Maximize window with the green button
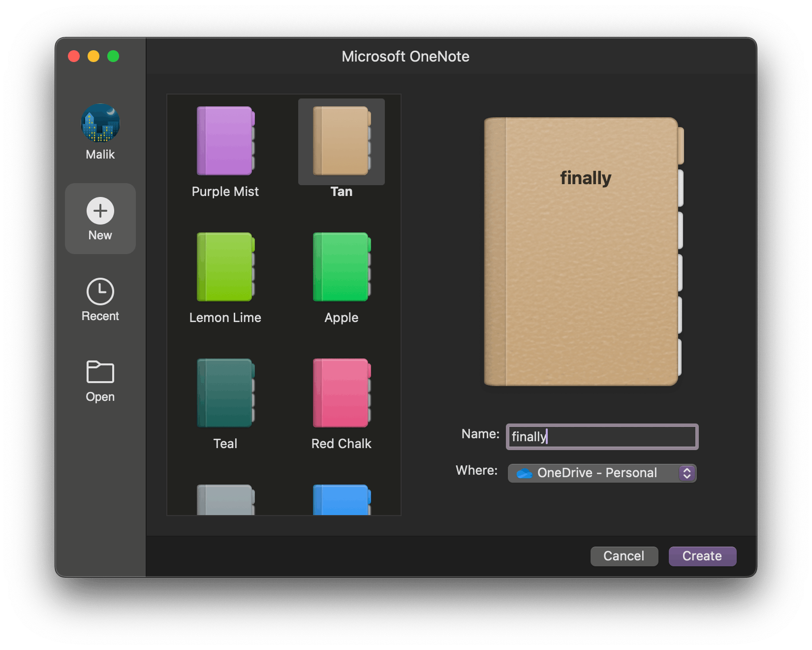Viewport: 812px width, 650px height. pos(113,56)
